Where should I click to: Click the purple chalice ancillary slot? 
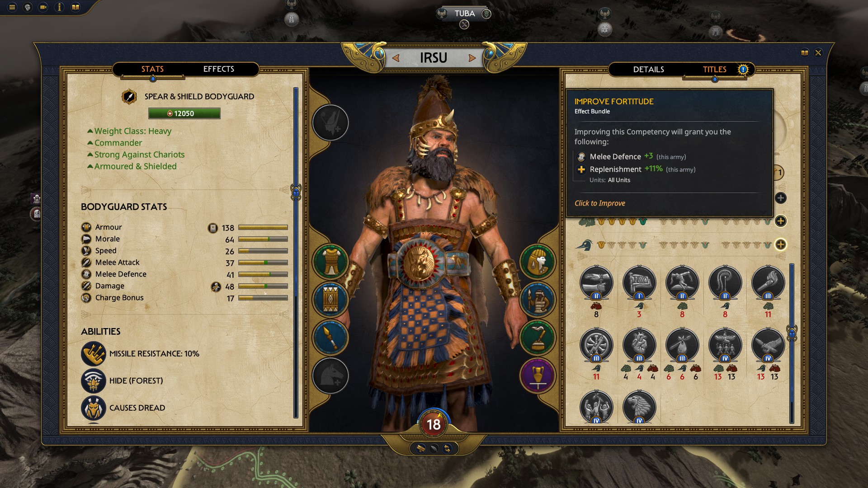coord(538,375)
